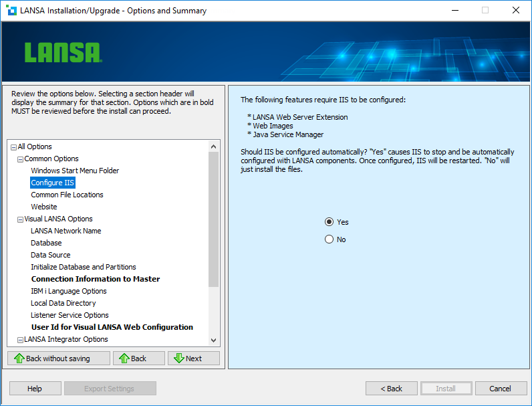The image size is (532, 406).
Task: Click the green down arrow on Next
Action: click(179, 358)
